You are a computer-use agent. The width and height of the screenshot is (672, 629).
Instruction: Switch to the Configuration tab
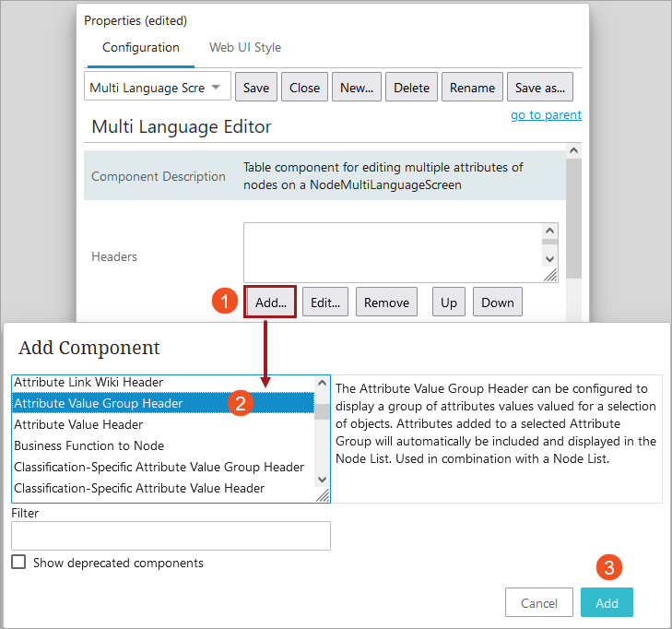pyautogui.click(x=140, y=48)
